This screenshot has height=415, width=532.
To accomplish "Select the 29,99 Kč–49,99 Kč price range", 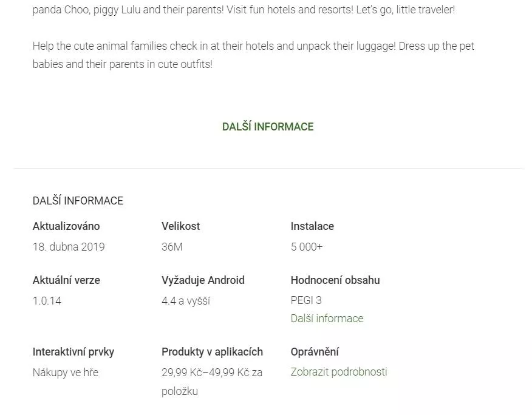I will (205, 373).
